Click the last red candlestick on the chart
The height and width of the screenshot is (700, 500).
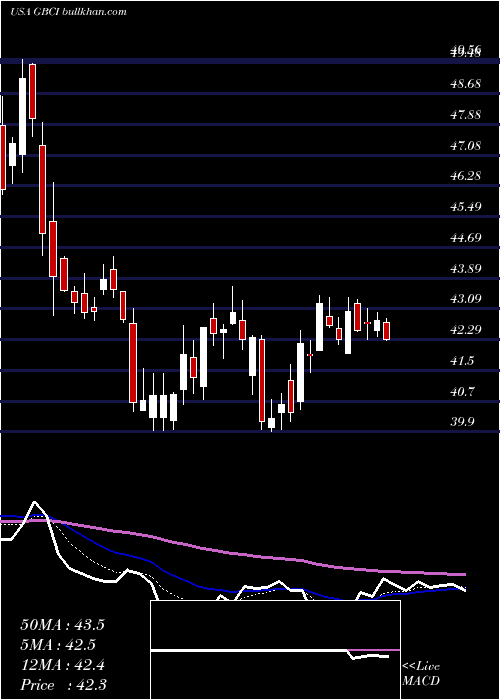pos(387,331)
